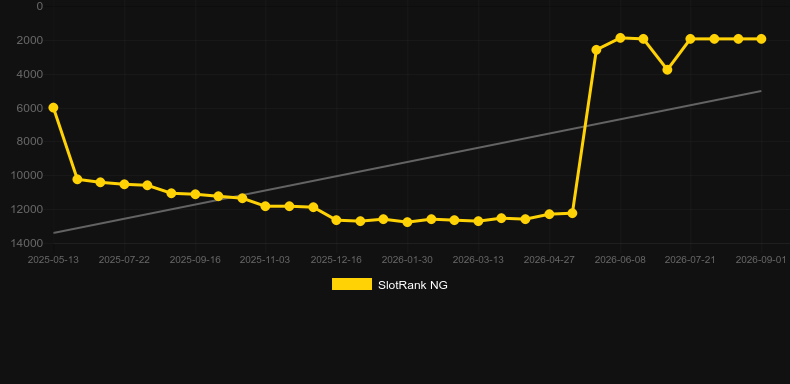Select the data point above 2025-09-16
The width and height of the screenshot is (790, 384).
point(195,194)
